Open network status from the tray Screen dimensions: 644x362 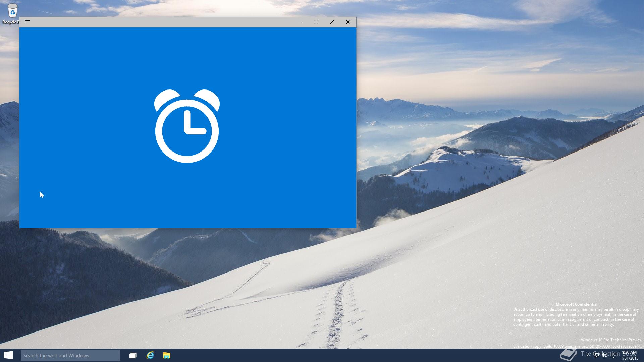596,355
